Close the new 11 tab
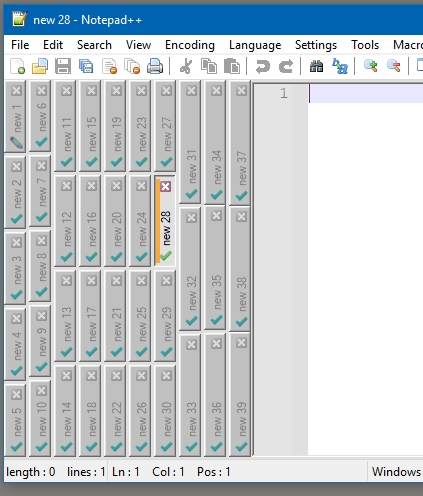 pos(66,90)
